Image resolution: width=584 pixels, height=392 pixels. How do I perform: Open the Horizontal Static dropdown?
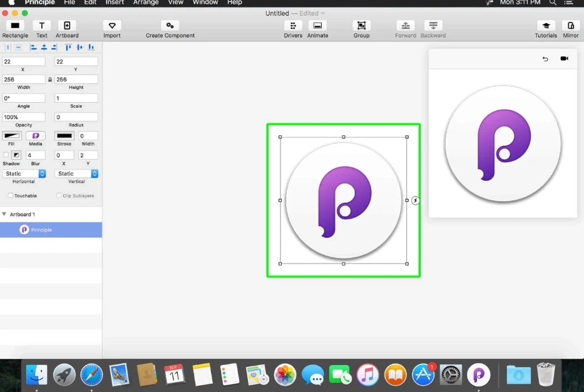pyautogui.click(x=24, y=173)
